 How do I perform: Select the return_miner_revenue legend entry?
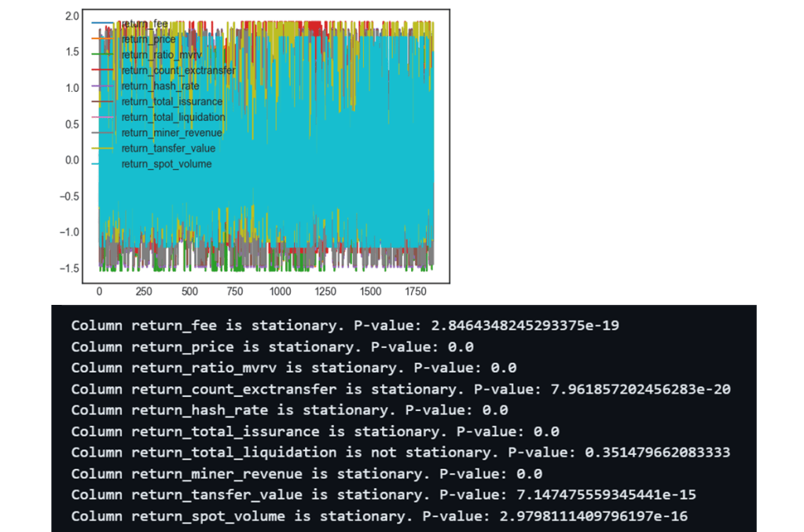pyautogui.click(x=171, y=133)
